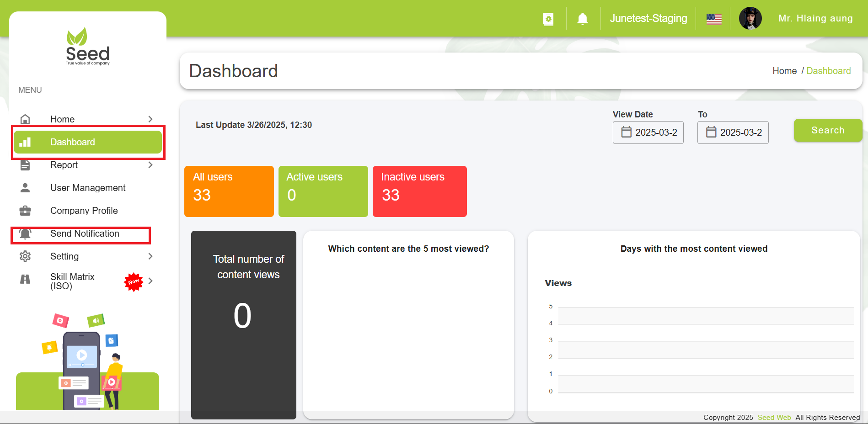Expand the Report submenu arrow
This screenshot has height=424, width=868.
point(150,165)
